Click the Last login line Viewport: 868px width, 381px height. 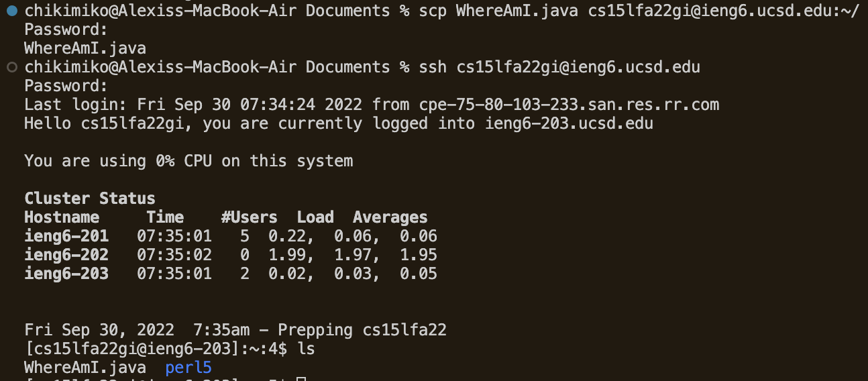(x=372, y=105)
